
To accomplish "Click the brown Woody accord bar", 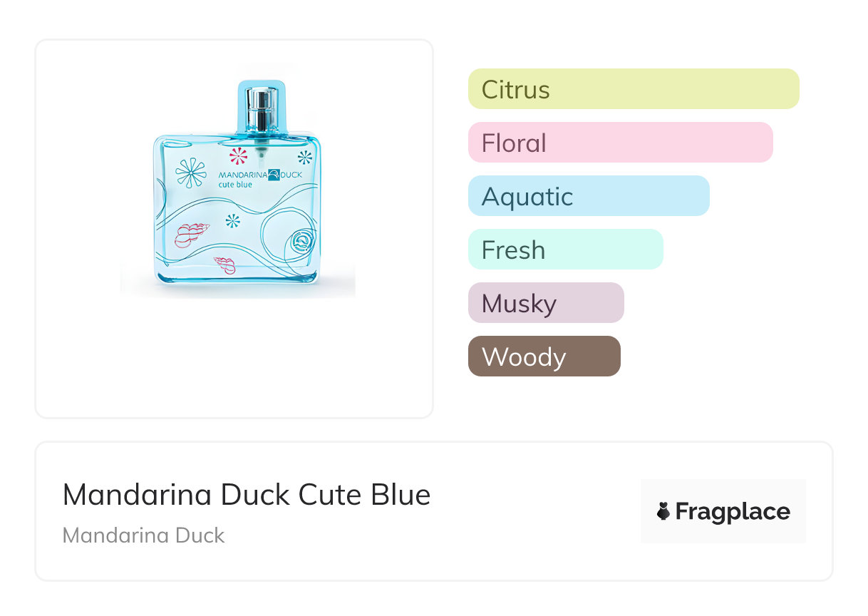I will tap(544, 356).
